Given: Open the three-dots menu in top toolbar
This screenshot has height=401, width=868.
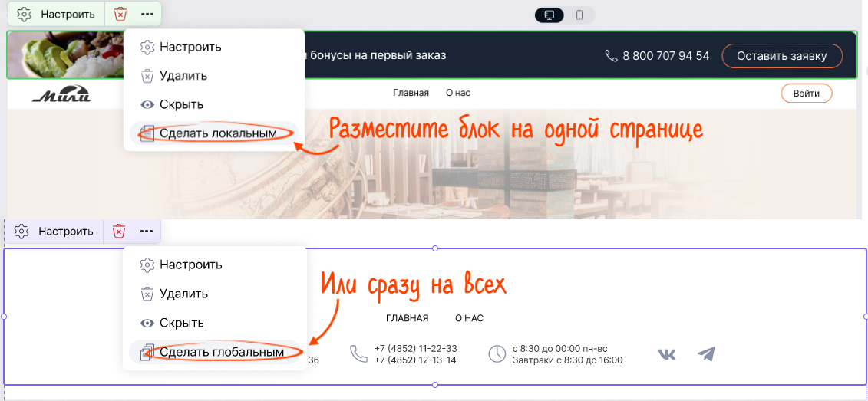Looking at the screenshot, I should tap(147, 14).
